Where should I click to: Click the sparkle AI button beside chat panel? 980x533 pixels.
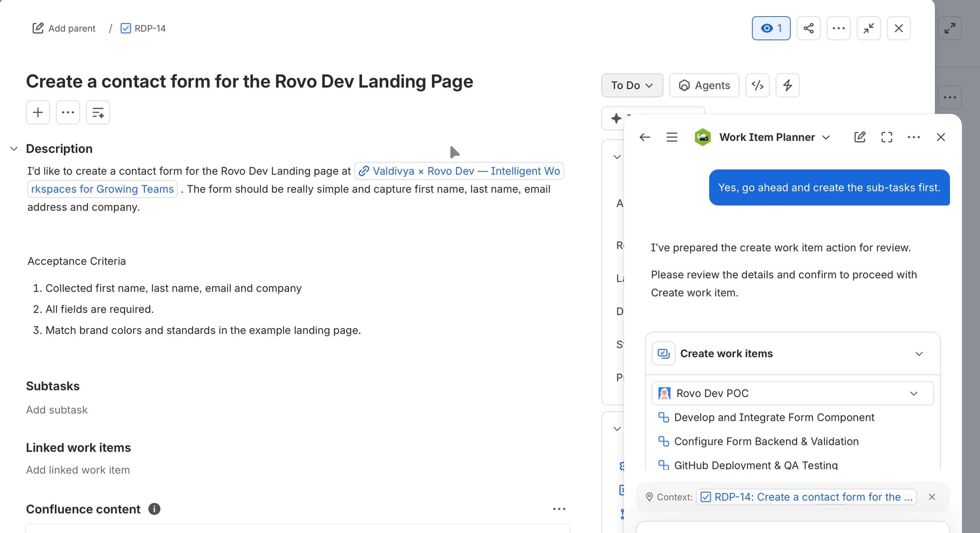[616, 118]
